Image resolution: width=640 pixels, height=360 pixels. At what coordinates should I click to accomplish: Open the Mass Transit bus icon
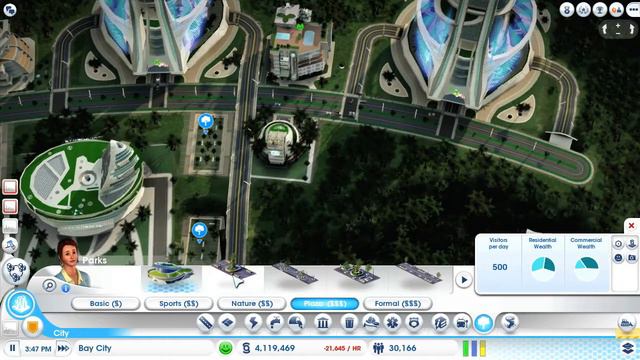(x=462, y=323)
